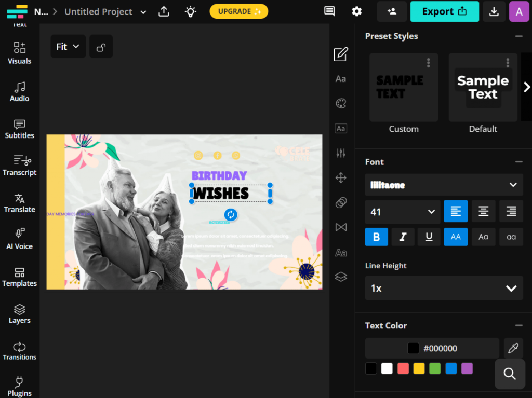Open the lilitaone font dropdown

pos(444,185)
